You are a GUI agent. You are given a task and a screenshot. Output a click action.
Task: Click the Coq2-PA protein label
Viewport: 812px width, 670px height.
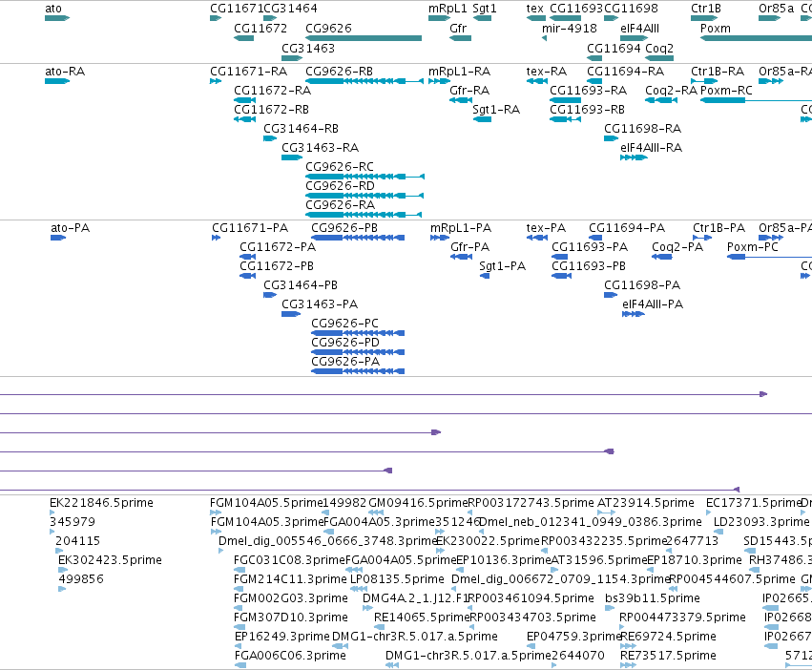(677, 246)
